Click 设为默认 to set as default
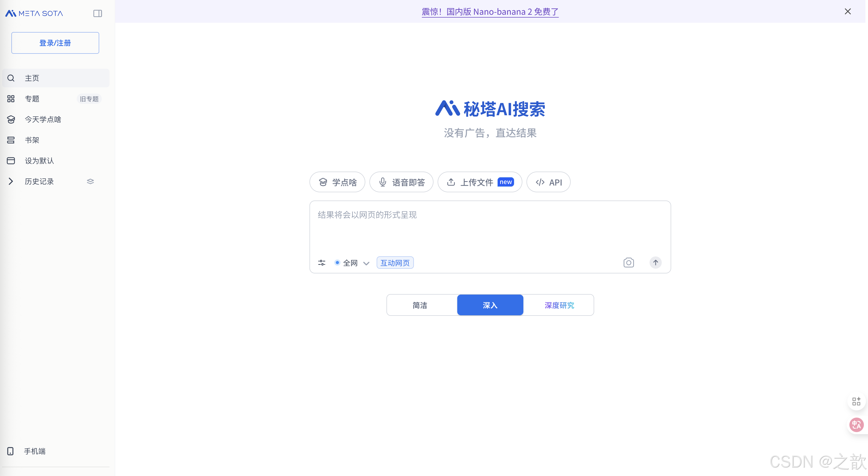Image resolution: width=868 pixels, height=476 pixels. [39, 160]
